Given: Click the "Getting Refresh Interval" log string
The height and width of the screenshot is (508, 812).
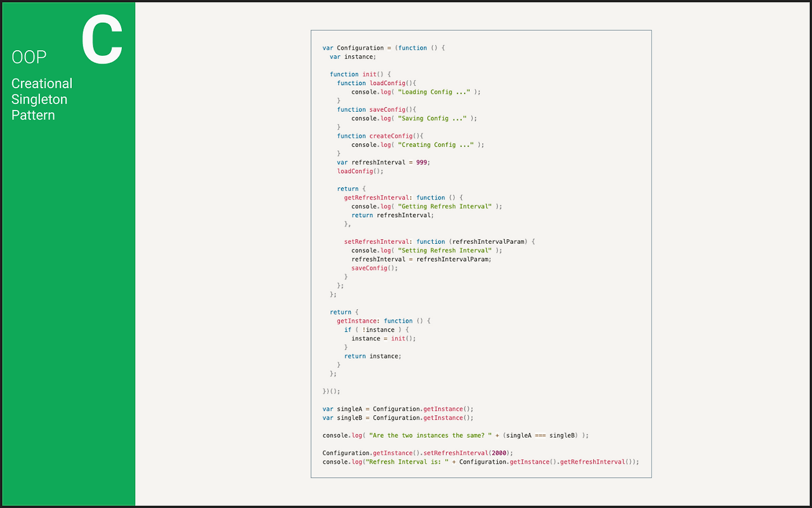Looking at the screenshot, I should coord(445,206).
